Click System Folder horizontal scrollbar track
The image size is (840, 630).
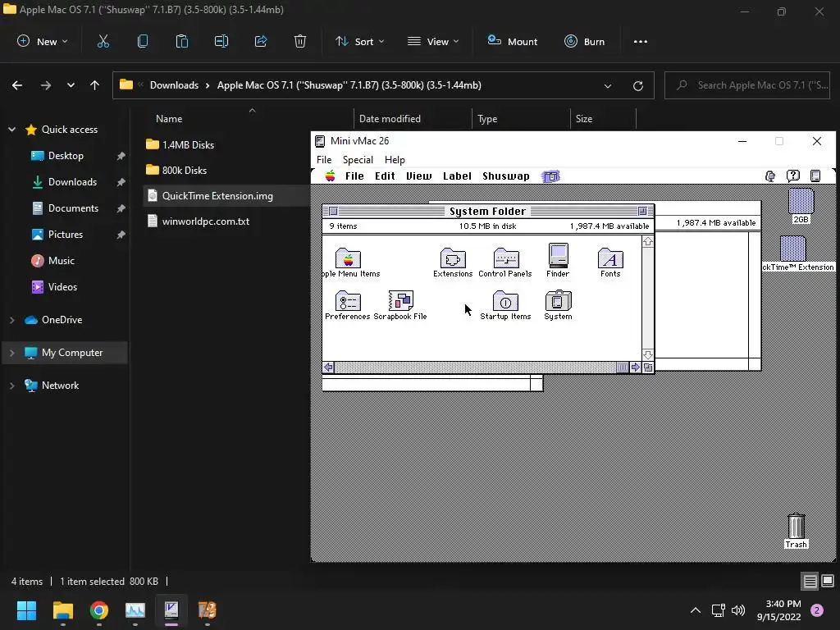475,367
